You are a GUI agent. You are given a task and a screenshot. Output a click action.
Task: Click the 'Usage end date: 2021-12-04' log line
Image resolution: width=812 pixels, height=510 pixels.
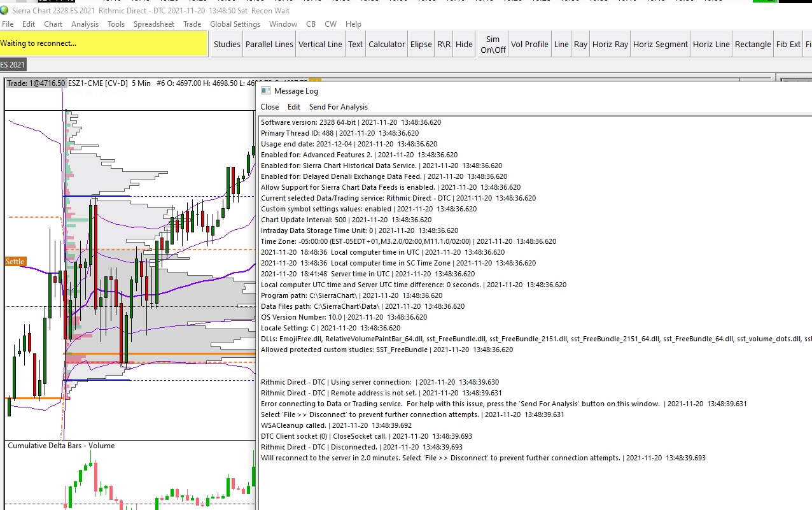click(349, 144)
